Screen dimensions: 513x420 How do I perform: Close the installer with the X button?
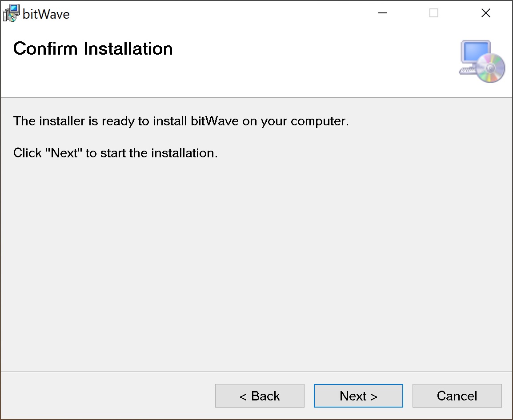click(486, 13)
